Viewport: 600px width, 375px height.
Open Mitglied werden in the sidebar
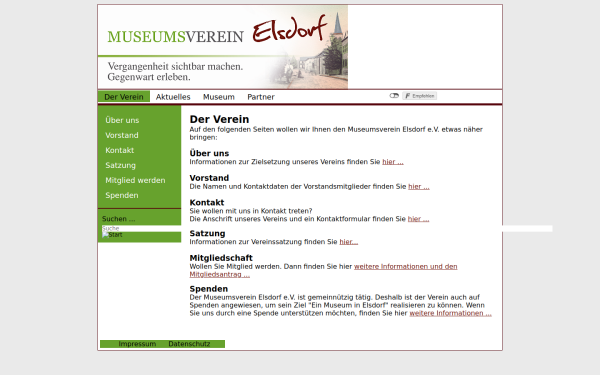click(135, 180)
